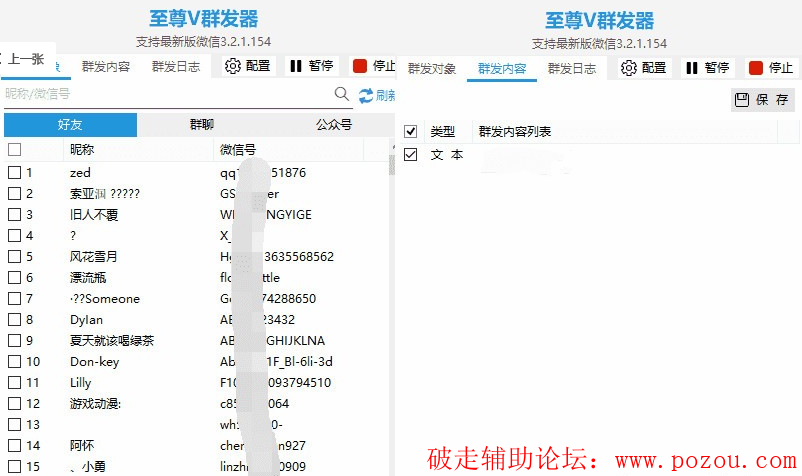802x476 pixels.
Task: Click the 上一张 previous image button
Action: click(x=26, y=59)
